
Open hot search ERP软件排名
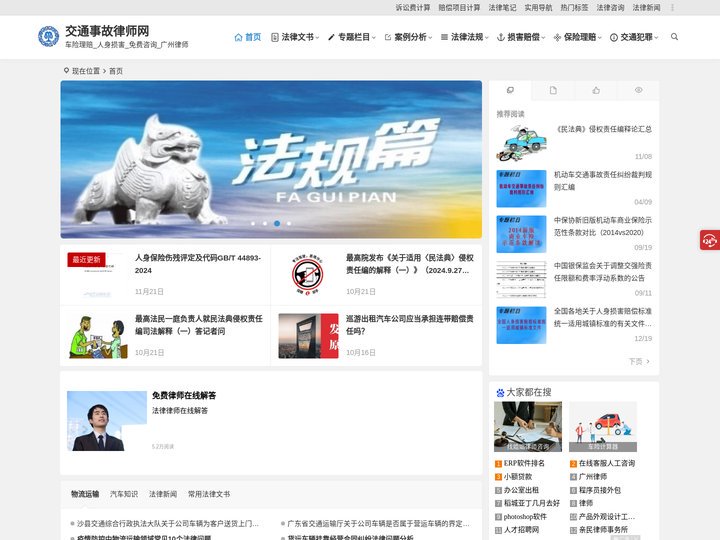click(x=524, y=463)
